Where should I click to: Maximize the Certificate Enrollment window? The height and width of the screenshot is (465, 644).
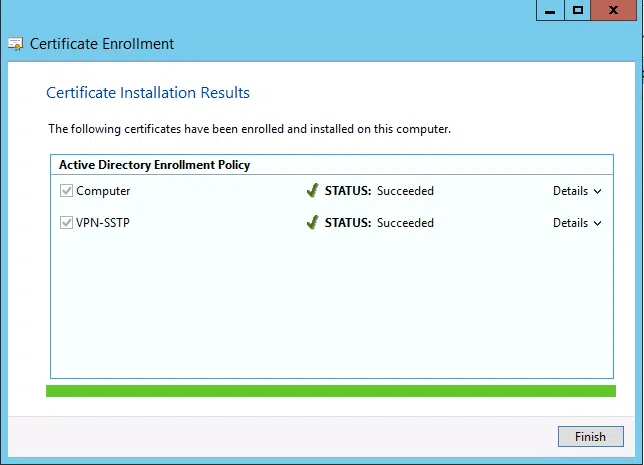(x=578, y=10)
